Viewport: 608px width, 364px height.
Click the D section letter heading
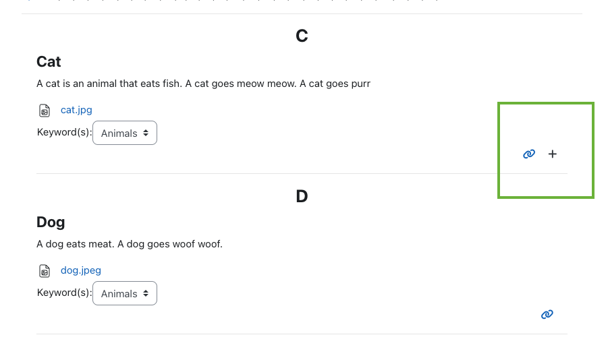pyautogui.click(x=302, y=196)
